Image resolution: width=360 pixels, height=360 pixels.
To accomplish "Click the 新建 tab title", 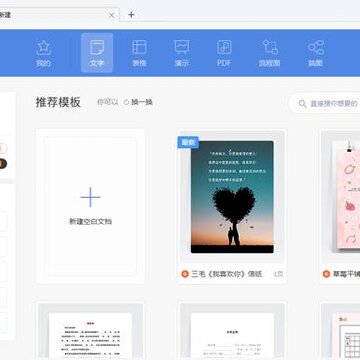I will click(5, 15).
